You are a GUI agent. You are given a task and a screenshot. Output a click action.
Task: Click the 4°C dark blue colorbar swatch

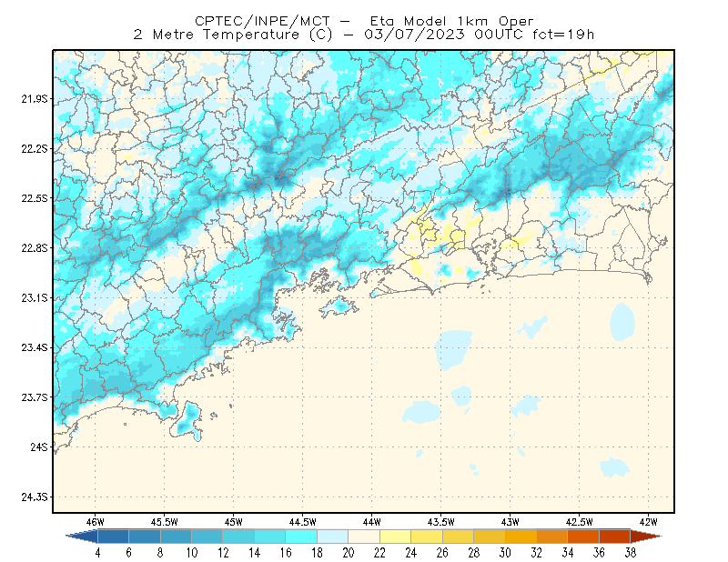113,536
